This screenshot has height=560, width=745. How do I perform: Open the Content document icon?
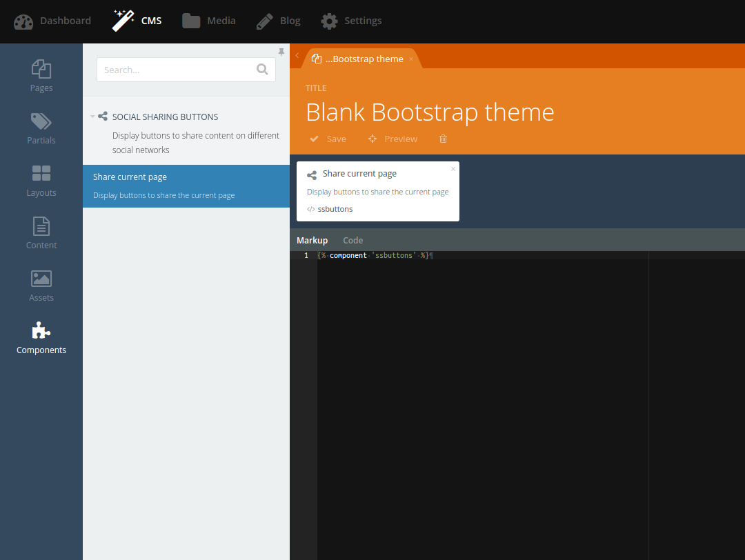tap(41, 226)
